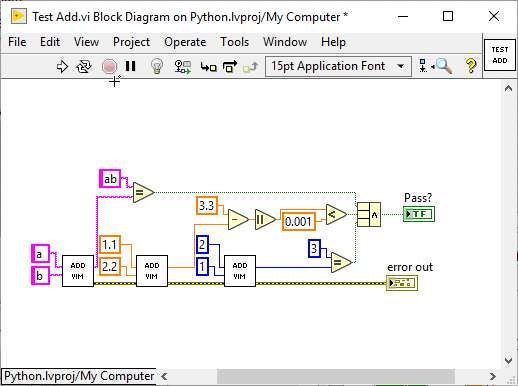The height and width of the screenshot is (386, 518).
Task: Toggle Highlight Execution light bulb
Action: pos(157,66)
